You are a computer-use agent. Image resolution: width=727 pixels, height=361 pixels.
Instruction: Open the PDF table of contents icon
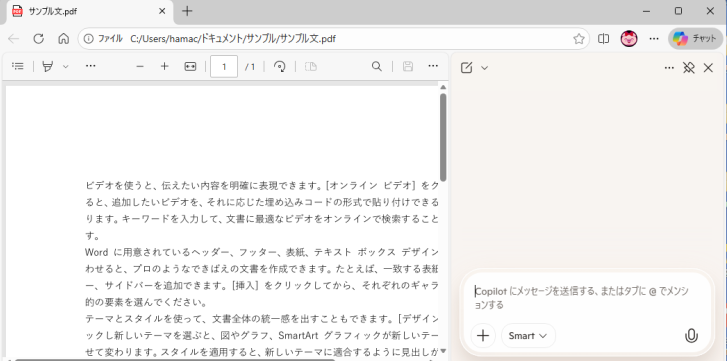[x=18, y=66]
